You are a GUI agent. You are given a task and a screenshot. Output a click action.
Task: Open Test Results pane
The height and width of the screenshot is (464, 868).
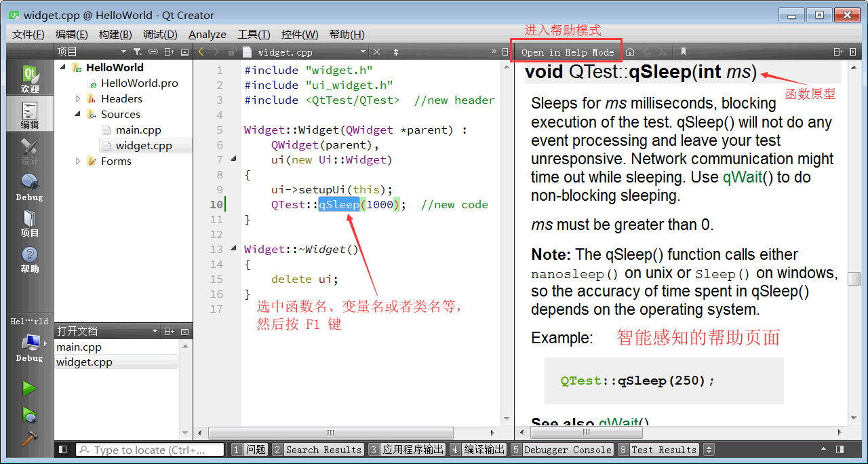click(x=658, y=449)
